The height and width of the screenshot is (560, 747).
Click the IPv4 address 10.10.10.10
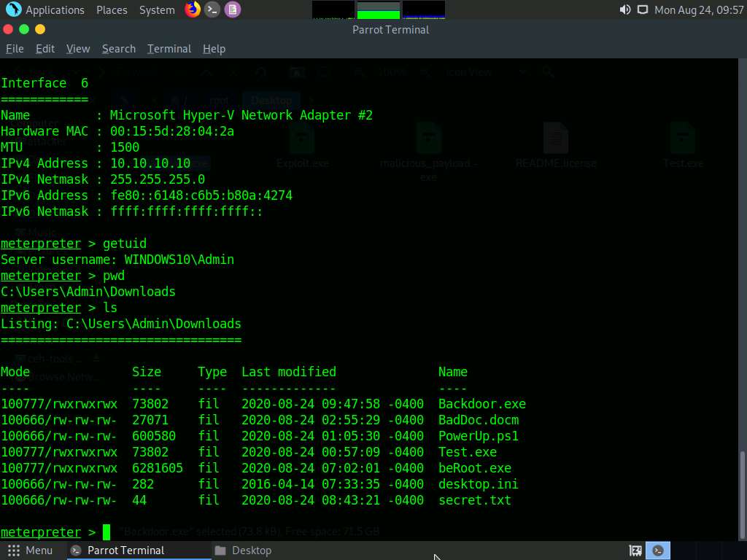coord(150,163)
